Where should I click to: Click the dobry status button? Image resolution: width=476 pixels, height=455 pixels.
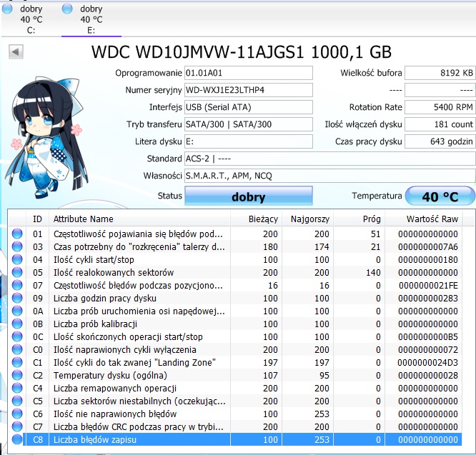click(x=249, y=196)
